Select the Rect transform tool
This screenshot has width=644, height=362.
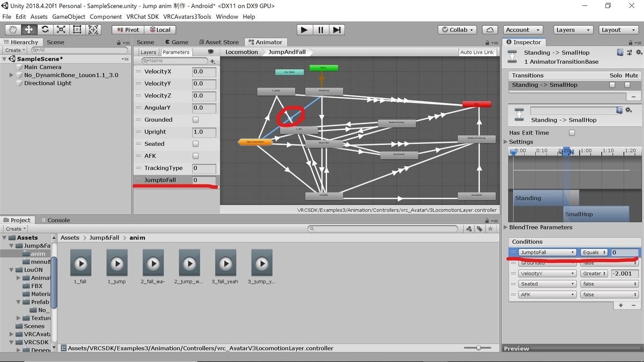77,30
